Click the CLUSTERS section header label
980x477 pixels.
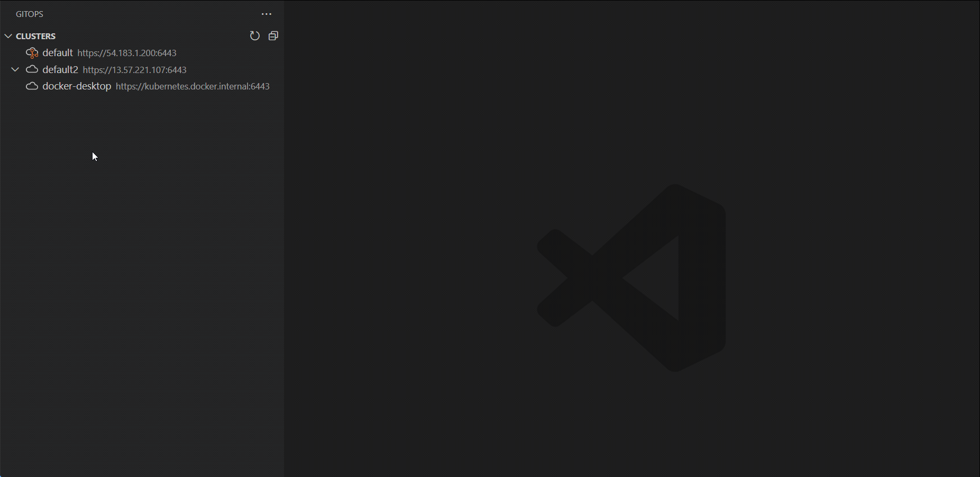point(36,36)
